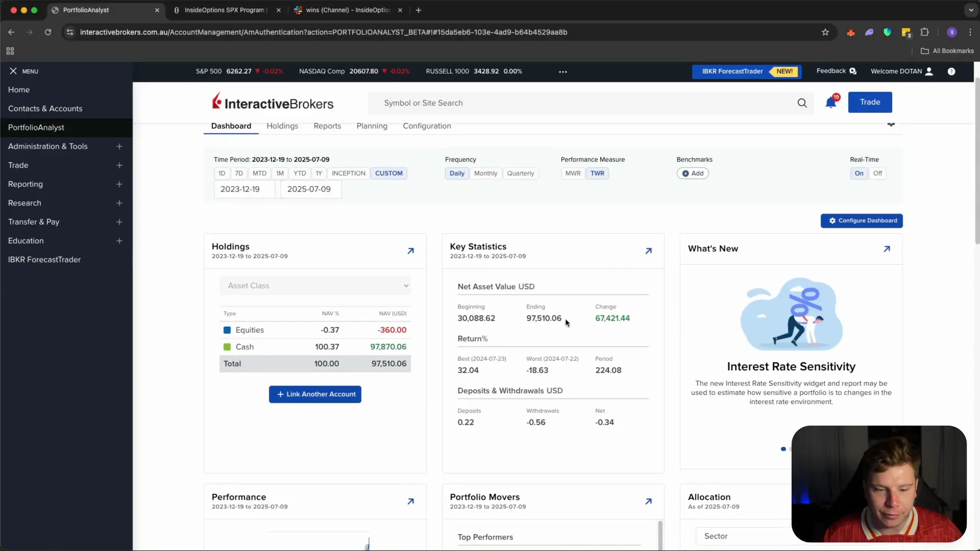This screenshot has width=980, height=551.
Task: Switch to the Reports tab
Action: pyautogui.click(x=327, y=126)
